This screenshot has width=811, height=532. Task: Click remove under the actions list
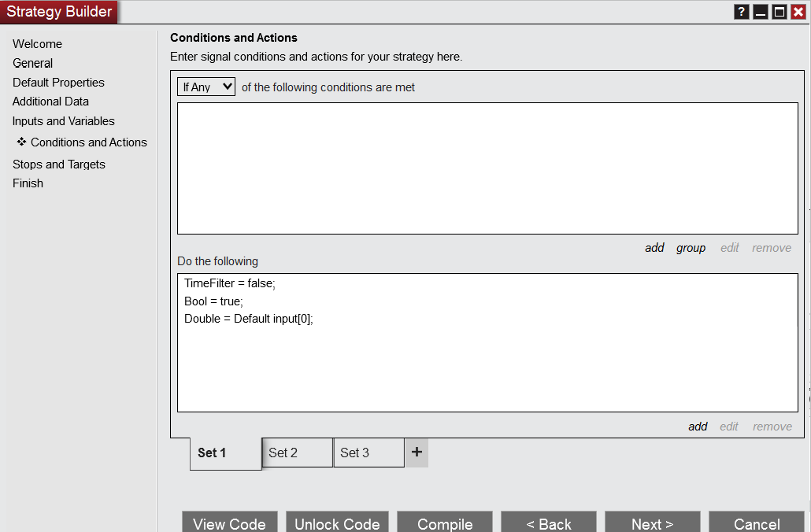click(x=772, y=427)
